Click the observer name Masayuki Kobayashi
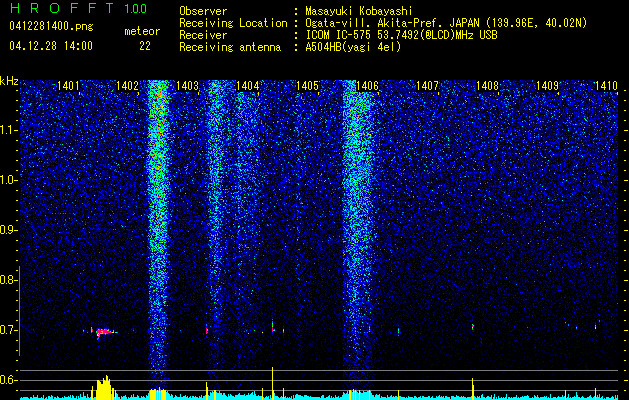Screen dimensions: 629x400 click(x=359, y=12)
